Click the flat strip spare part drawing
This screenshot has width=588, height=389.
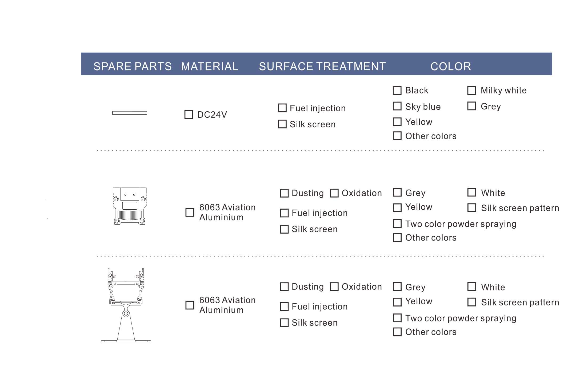[130, 113]
